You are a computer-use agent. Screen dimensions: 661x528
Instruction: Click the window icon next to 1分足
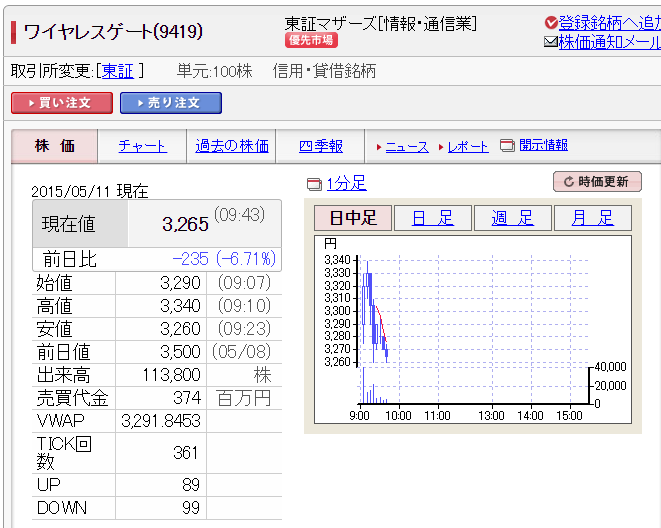pyautogui.click(x=313, y=184)
